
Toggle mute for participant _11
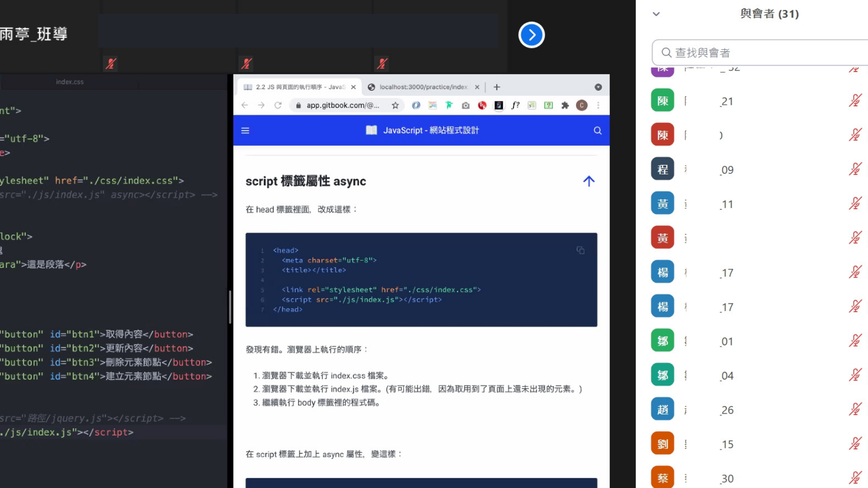point(855,204)
